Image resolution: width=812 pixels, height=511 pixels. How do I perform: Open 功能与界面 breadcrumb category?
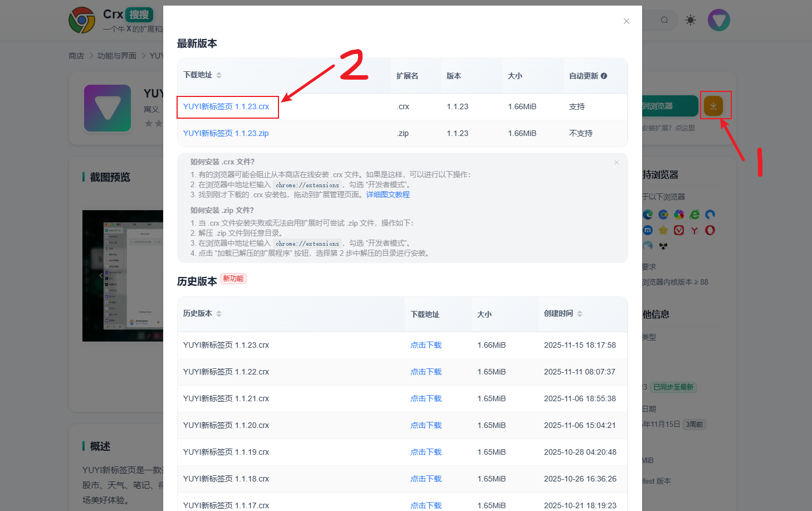tap(117, 56)
